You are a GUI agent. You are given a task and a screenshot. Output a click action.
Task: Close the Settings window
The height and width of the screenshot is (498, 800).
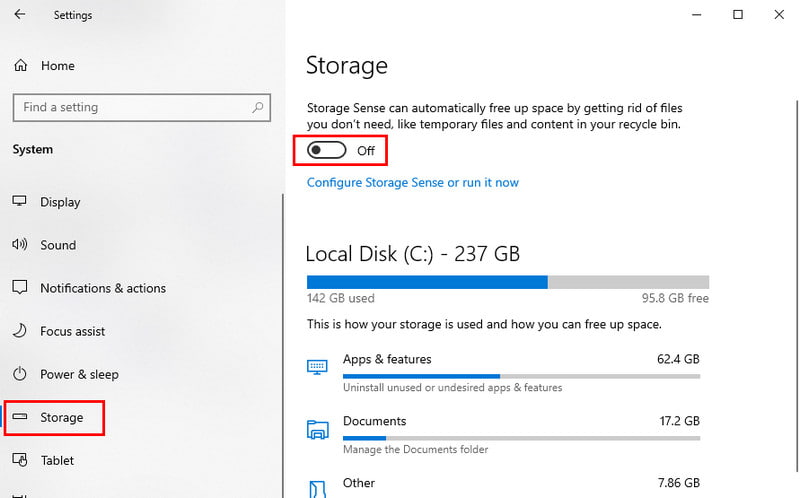779,15
